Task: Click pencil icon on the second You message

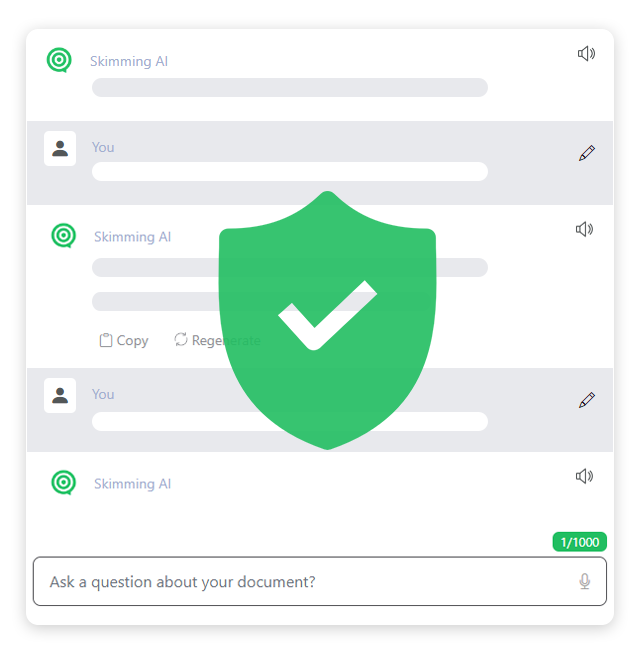Action: (x=587, y=400)
